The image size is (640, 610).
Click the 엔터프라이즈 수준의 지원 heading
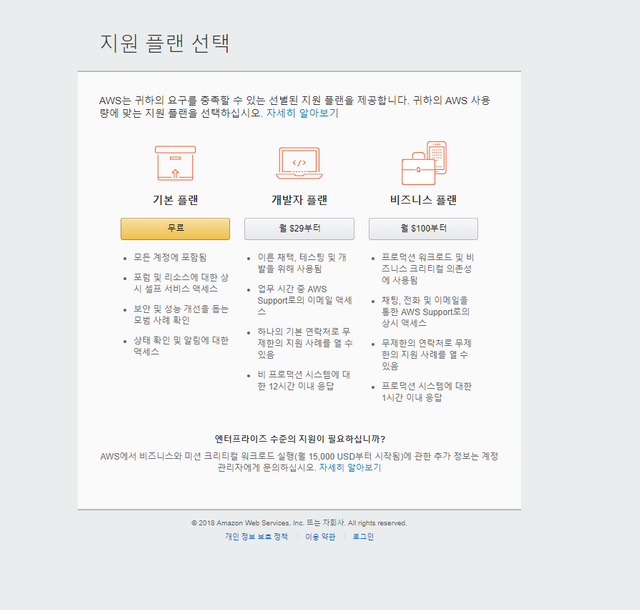tap(300, 439)
